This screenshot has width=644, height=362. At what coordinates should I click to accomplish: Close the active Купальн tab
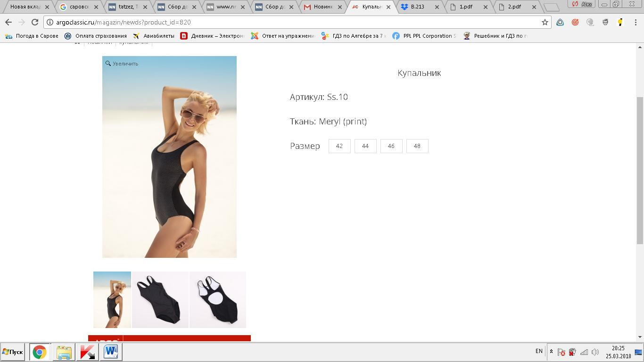[388, 7]
